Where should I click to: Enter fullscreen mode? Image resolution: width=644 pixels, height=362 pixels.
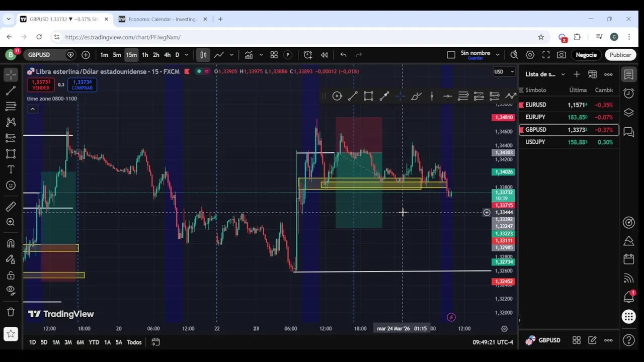coord(546,55)
